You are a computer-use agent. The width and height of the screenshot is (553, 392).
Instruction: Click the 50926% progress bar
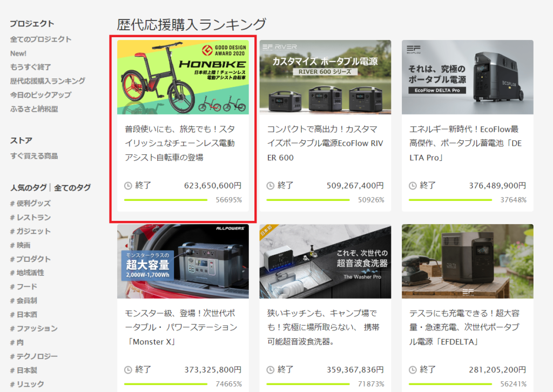click(308, 200)
